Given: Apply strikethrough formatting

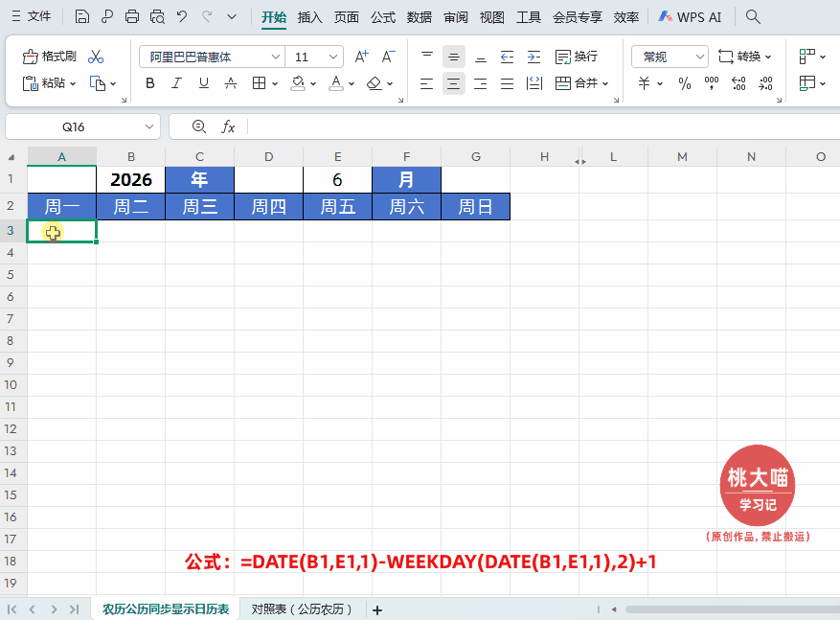Looking at the screenshot, I should point(230,83).
